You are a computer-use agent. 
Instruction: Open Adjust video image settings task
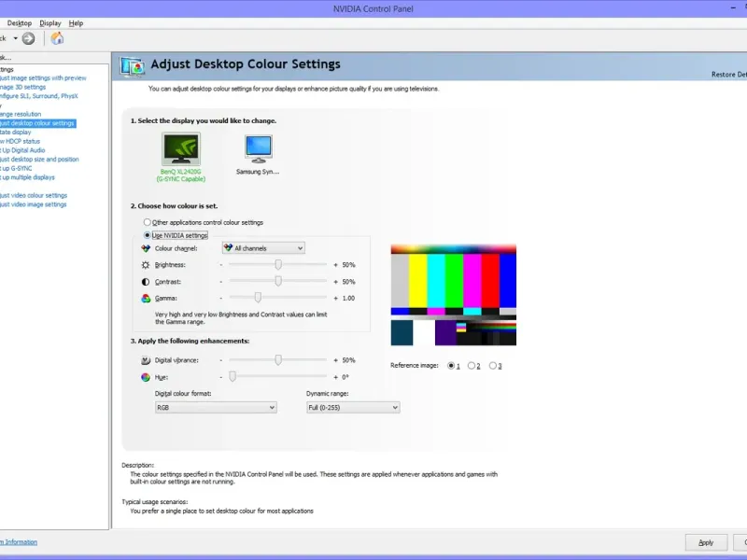coord(34,204)
